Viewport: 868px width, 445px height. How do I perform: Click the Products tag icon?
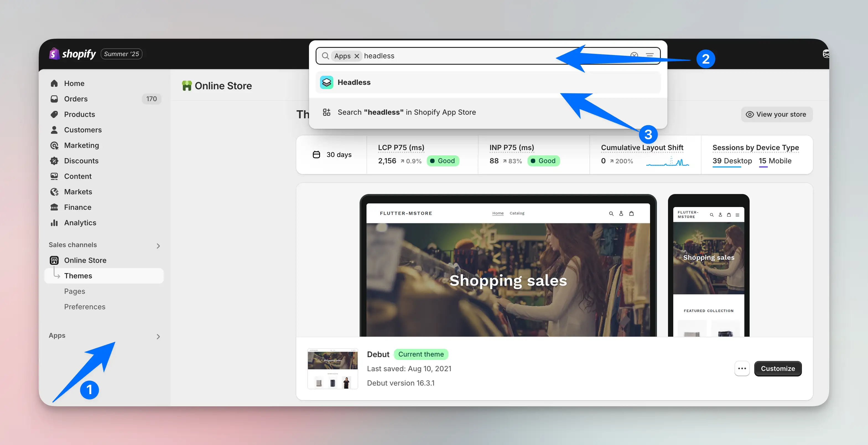pyautogui.click(x=54, y=114)
